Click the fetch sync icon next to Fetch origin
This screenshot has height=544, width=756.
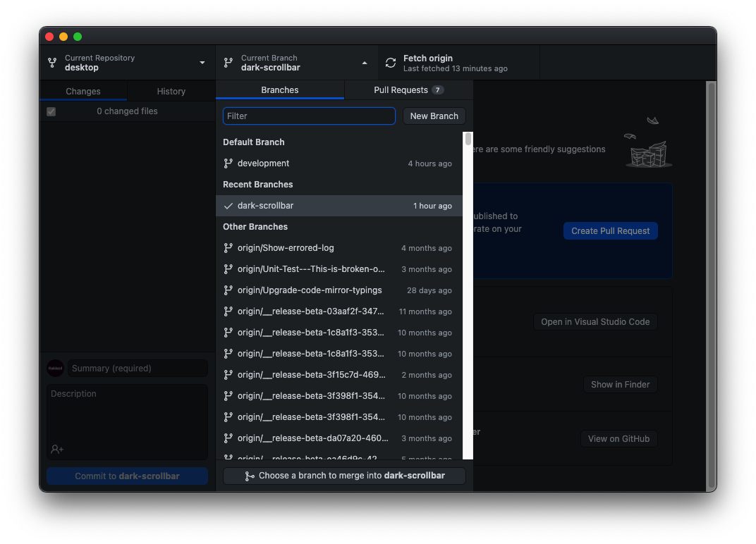[390, 63]
